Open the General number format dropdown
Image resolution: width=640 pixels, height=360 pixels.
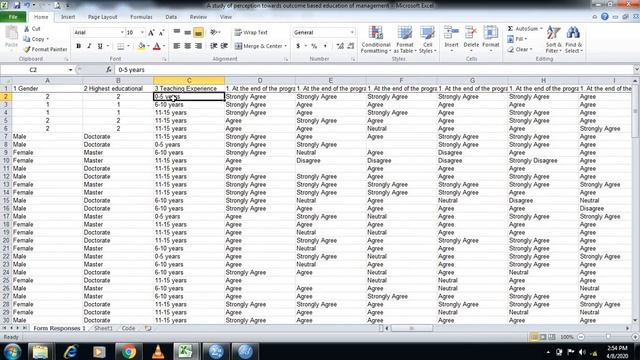coord(352,32)
